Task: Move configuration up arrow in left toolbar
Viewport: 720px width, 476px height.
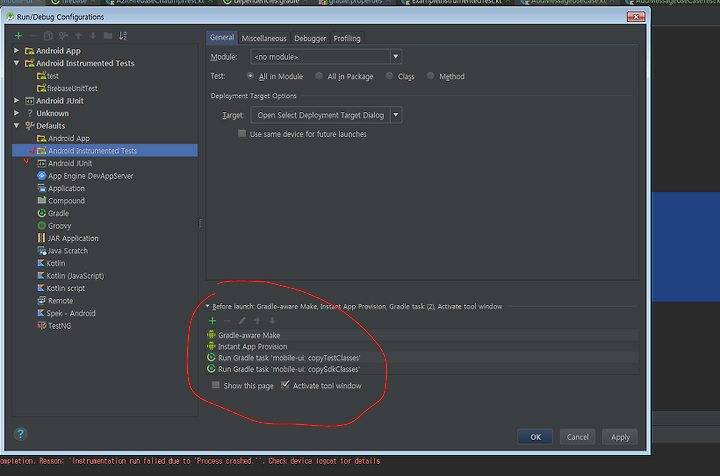Action: tap(78, 36)
